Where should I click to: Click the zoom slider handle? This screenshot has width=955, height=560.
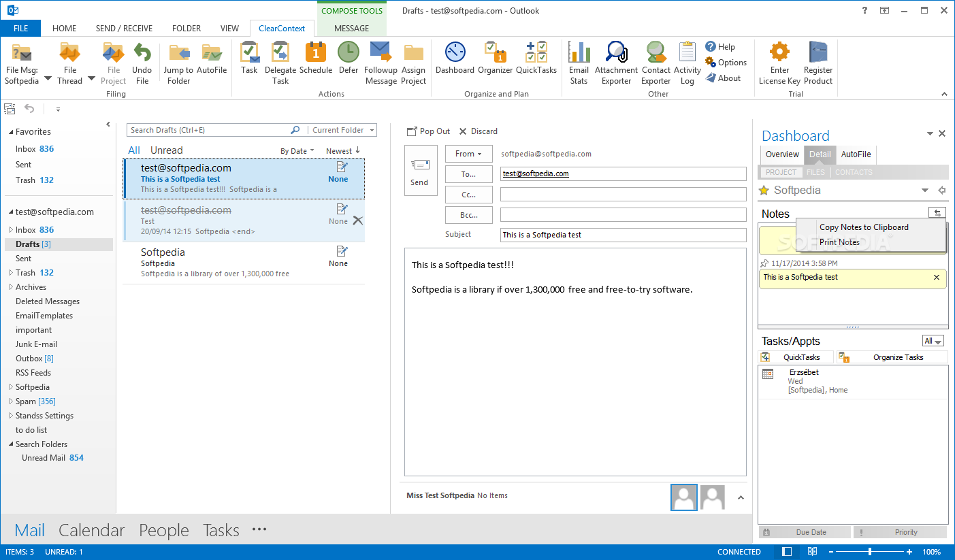click(870, 552)
